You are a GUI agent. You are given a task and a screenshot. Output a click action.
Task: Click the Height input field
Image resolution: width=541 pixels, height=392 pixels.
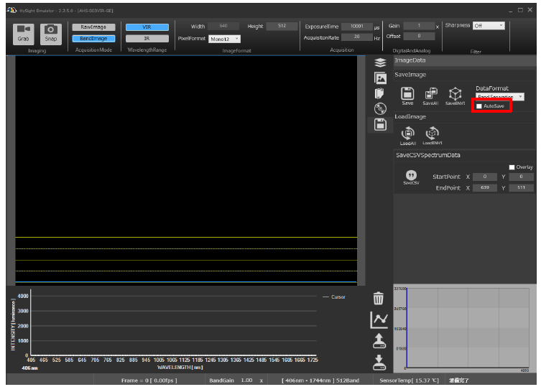[282, 26]
